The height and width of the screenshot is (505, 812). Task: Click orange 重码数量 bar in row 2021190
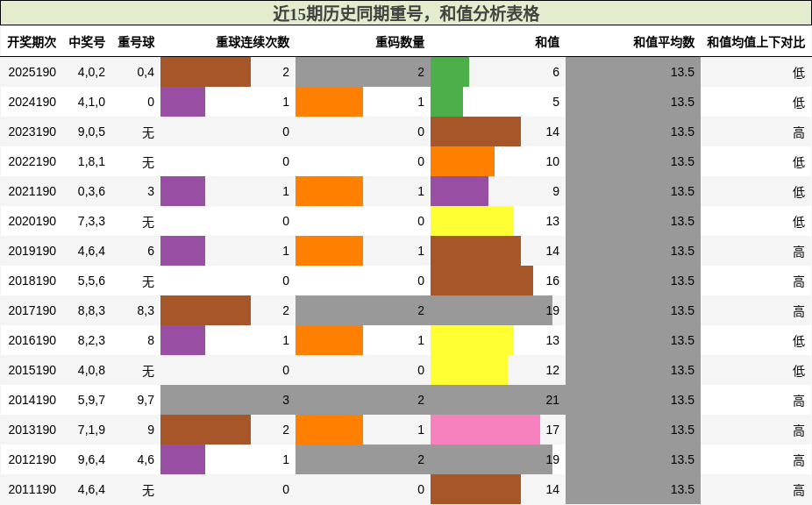point(330,191)
